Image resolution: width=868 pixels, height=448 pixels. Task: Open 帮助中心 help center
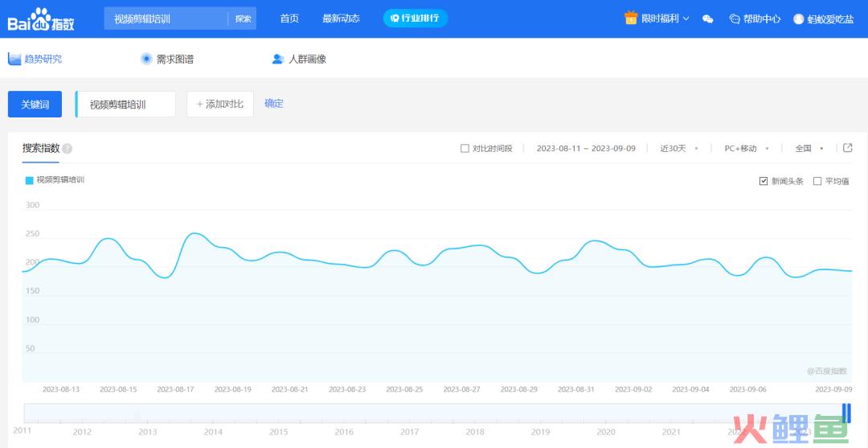[755, 18]
